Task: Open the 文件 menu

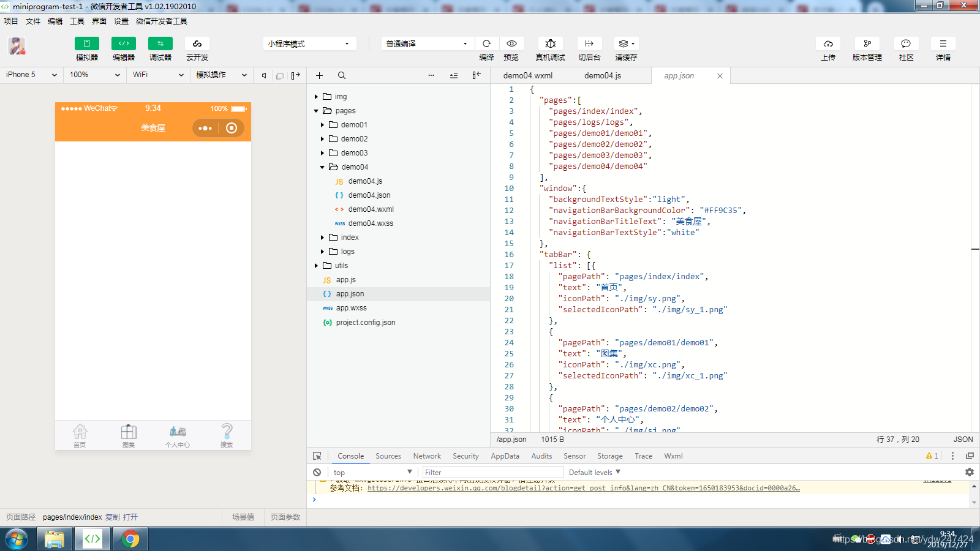Action: [x=33, y=21]
